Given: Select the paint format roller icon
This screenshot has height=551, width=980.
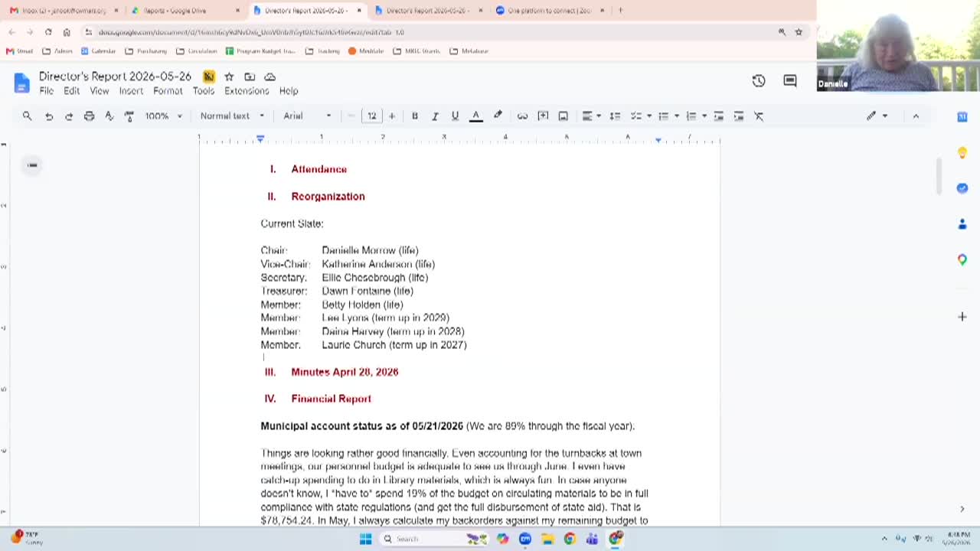Looking at the screenshot, I should click(129, 116).
